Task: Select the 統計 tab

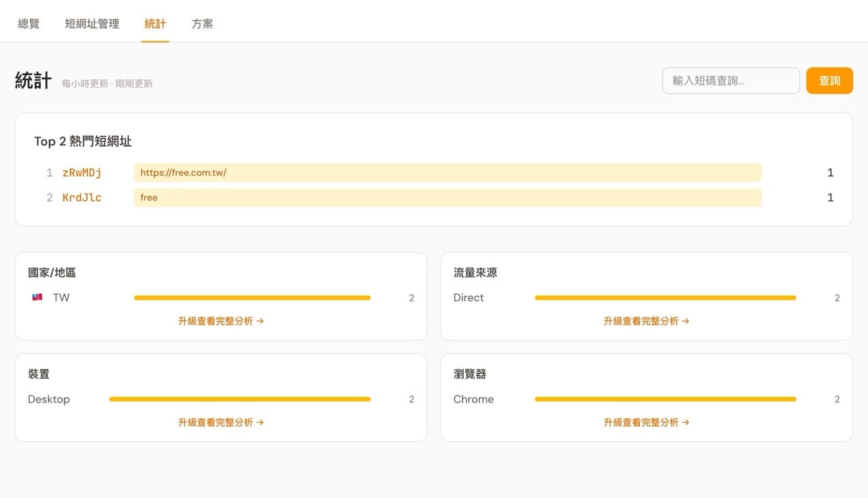Action: [x=155, y=24]
